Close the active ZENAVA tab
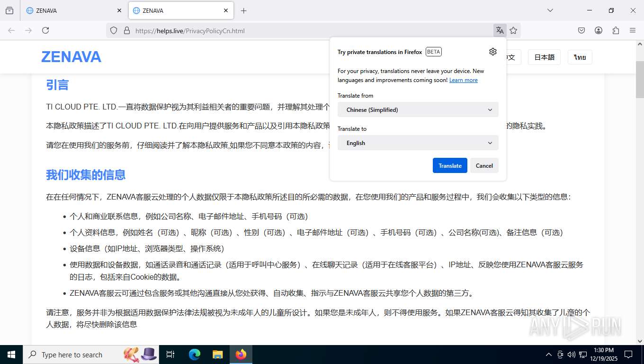This screenshot has width=644, height=364. click(226, 10)
